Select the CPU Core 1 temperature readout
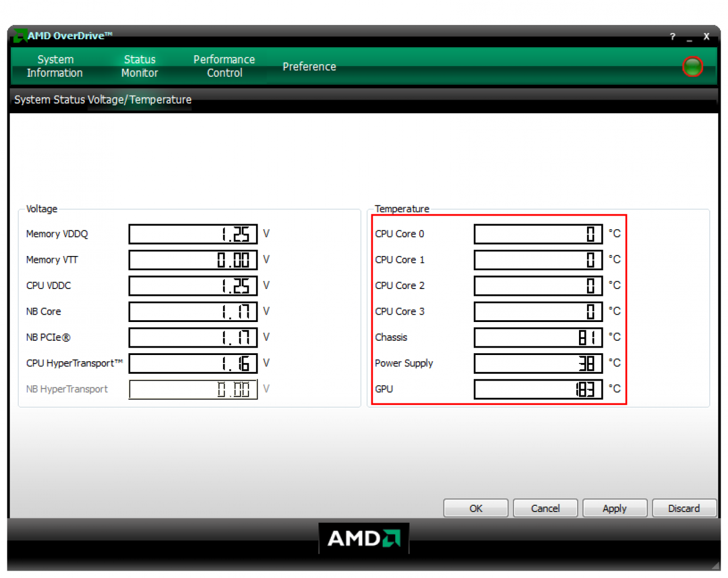The height and width of the screenshot is (578, 728). [x=538, y=260]
